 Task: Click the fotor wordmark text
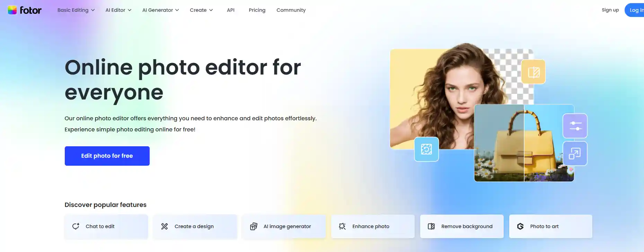tap(30, 10)
